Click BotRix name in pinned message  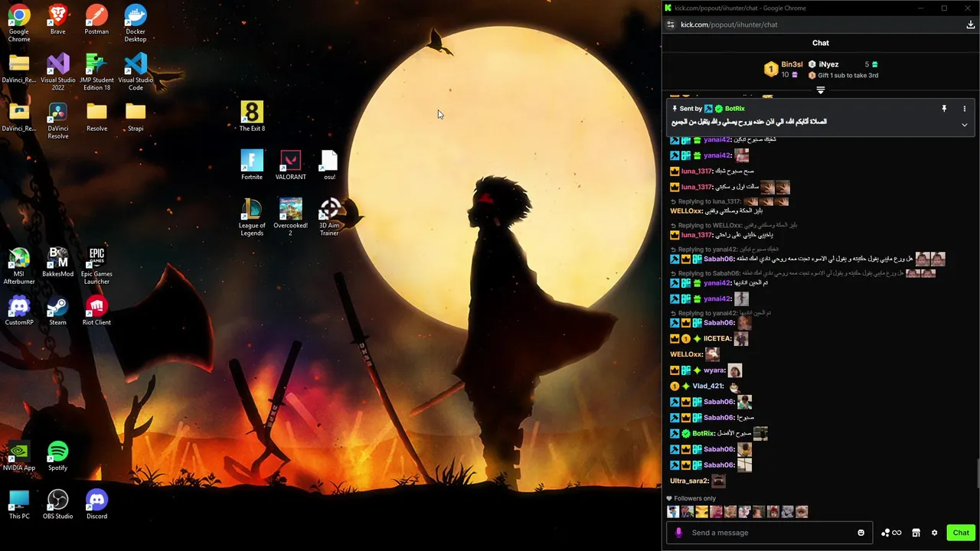tap(734, 109)
